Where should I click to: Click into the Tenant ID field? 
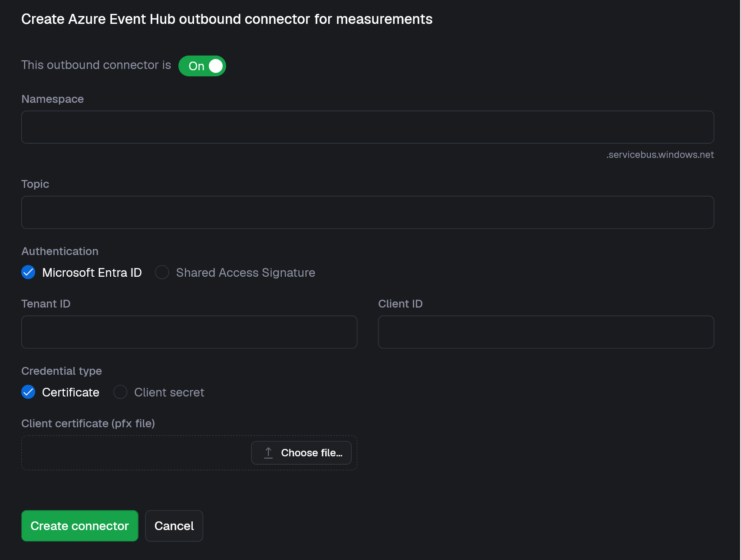(x=189, y=332)
